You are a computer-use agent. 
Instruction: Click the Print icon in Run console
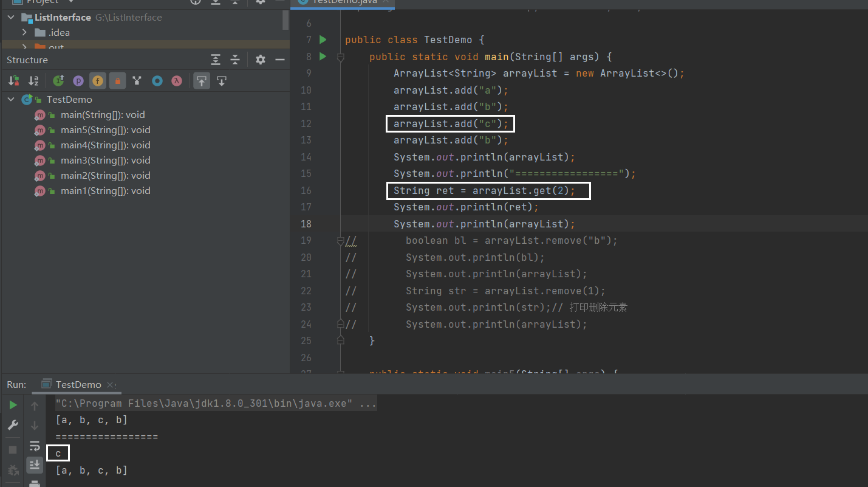(35, 483)
